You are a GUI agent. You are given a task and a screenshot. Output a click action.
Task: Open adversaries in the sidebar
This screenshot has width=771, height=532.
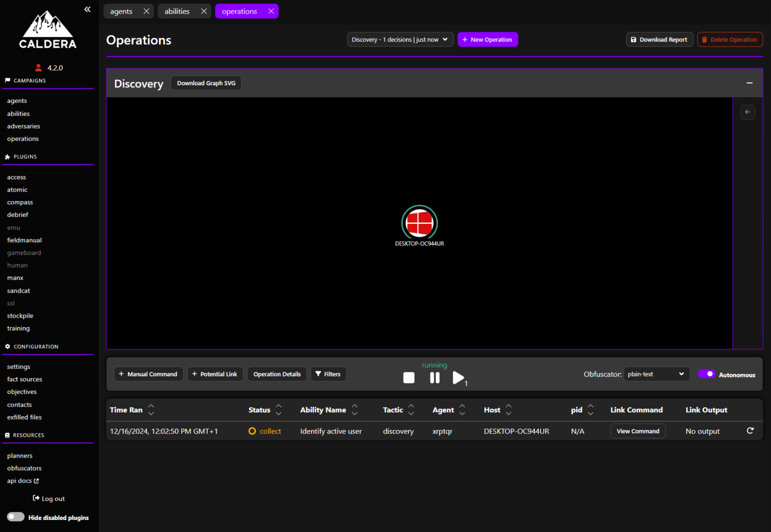24,126
